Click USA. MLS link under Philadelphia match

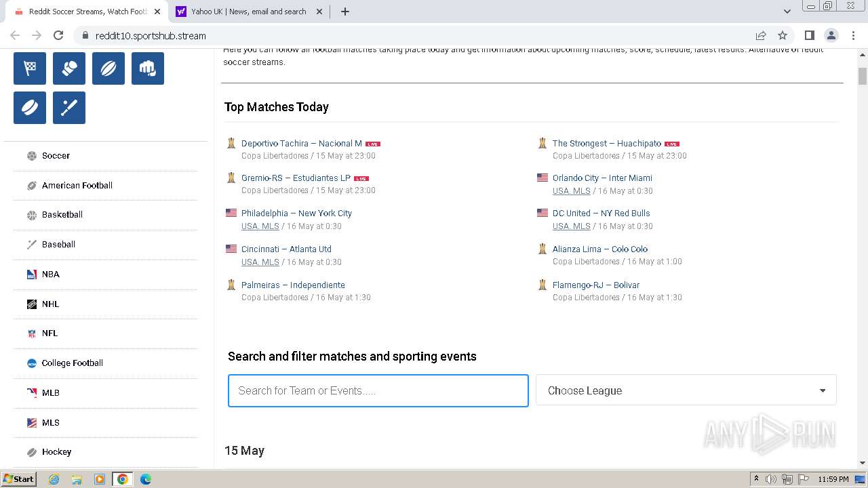tap(260, 226)
